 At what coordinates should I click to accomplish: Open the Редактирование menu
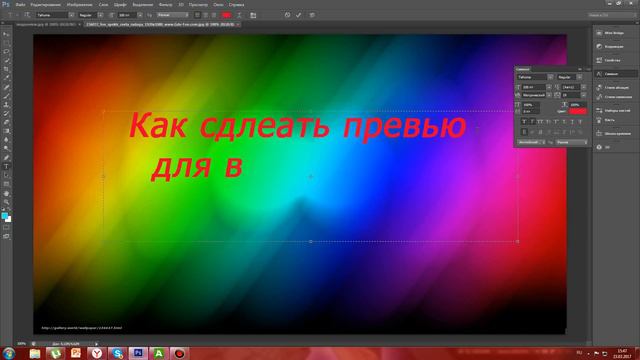[46, 5]
